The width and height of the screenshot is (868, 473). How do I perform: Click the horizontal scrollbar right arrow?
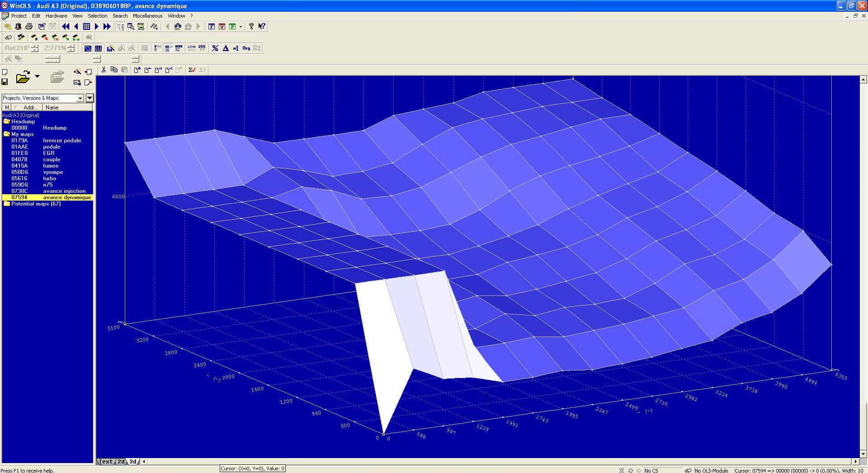(855, 462)
